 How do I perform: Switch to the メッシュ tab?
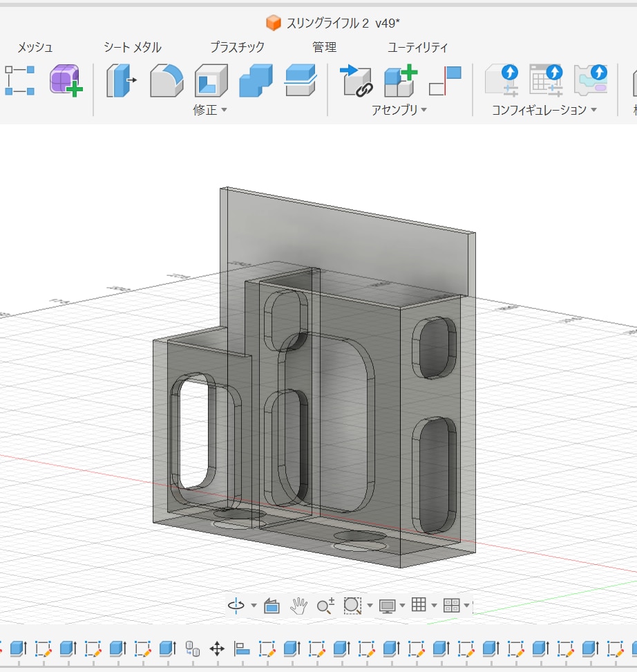[35, 47]
